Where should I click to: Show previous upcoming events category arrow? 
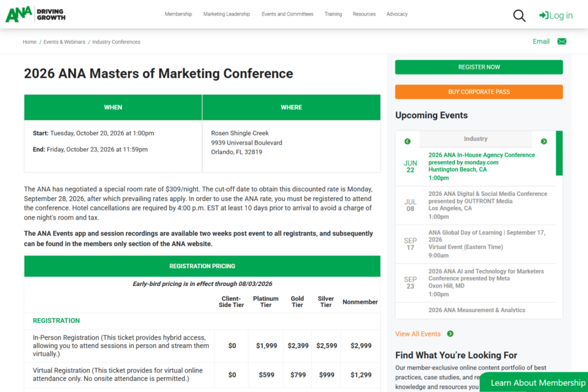tap(407, 141)
